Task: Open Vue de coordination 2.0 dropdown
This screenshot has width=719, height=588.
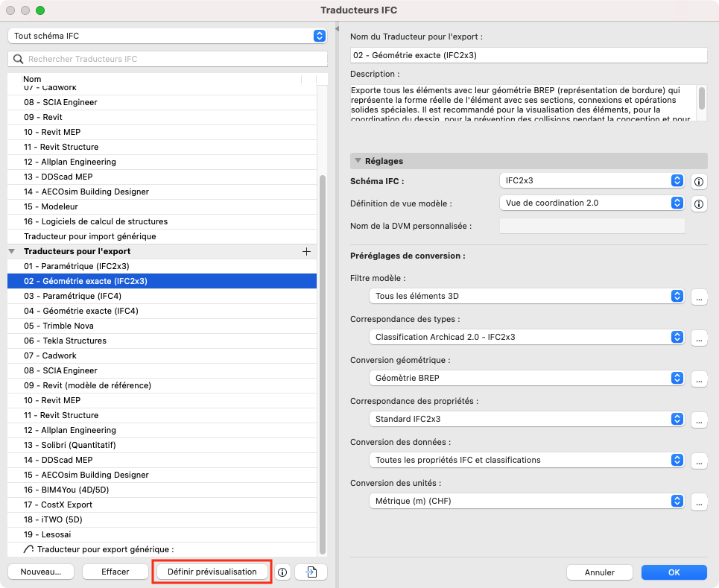Action: [592, 203]
